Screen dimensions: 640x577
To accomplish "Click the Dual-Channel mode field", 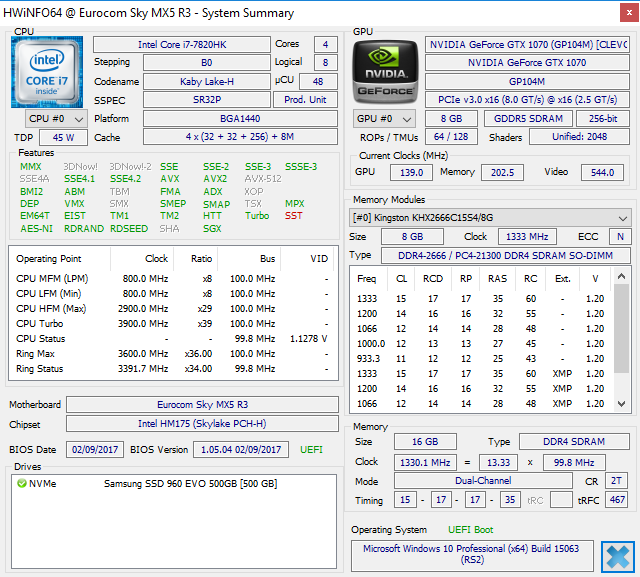I will [x=483, y=481].
